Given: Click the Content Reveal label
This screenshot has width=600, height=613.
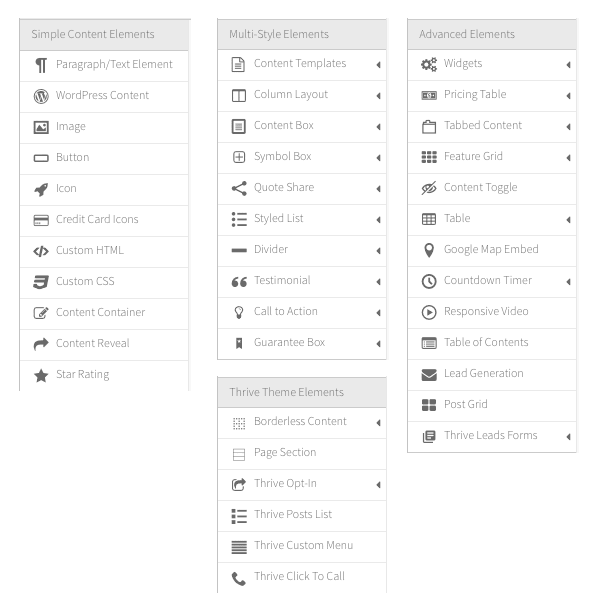Looking at the screenshot, I should (93, 343).
